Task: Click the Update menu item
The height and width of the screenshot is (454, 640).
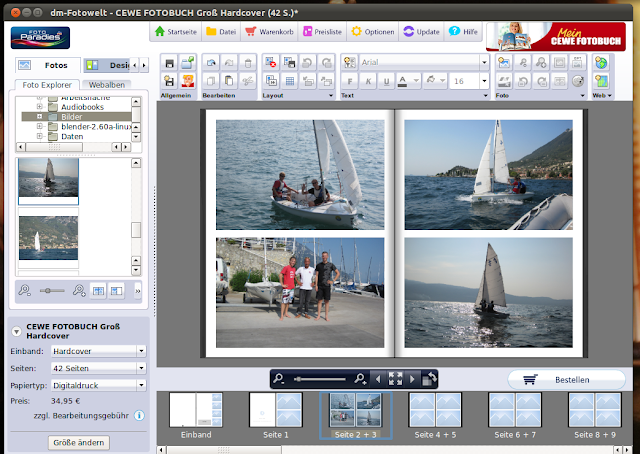Action: pyautogui.click(x=421, y=31)
